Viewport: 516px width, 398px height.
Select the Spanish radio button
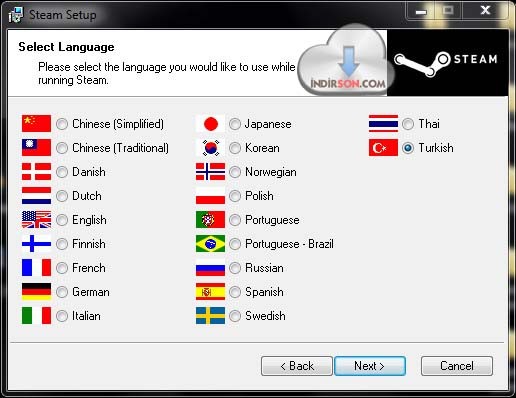pos(235,292)
